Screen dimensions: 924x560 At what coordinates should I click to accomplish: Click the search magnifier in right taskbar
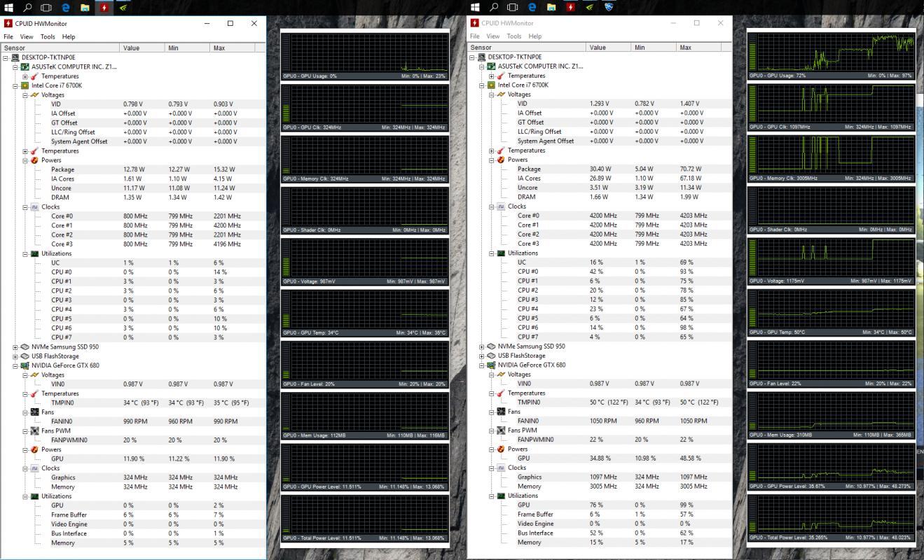[x=494, y=7]
